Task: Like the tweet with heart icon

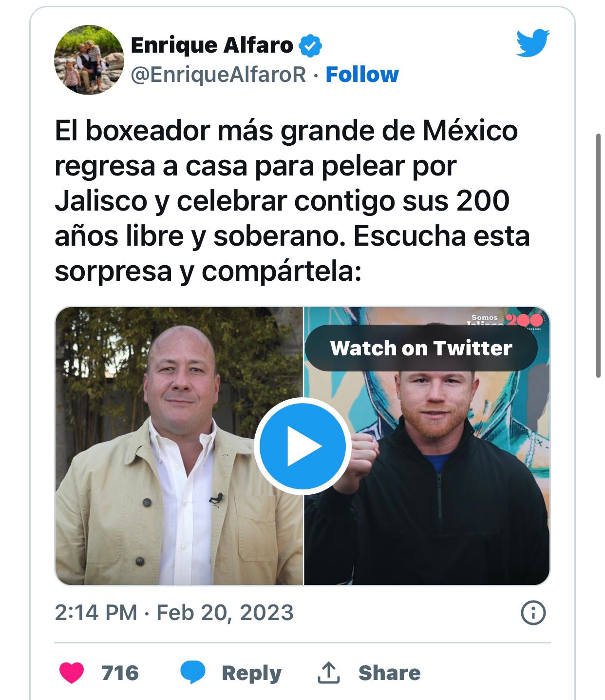Action: click(72, 673)
